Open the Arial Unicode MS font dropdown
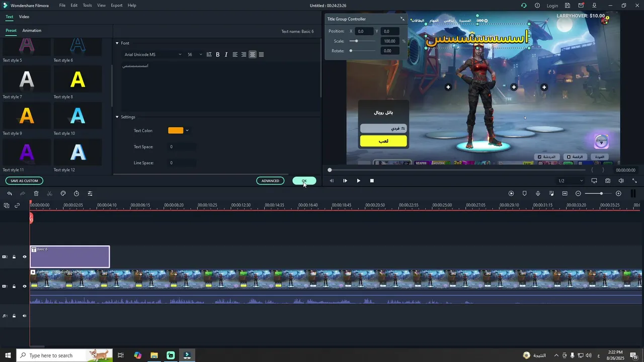 (152, 54)
